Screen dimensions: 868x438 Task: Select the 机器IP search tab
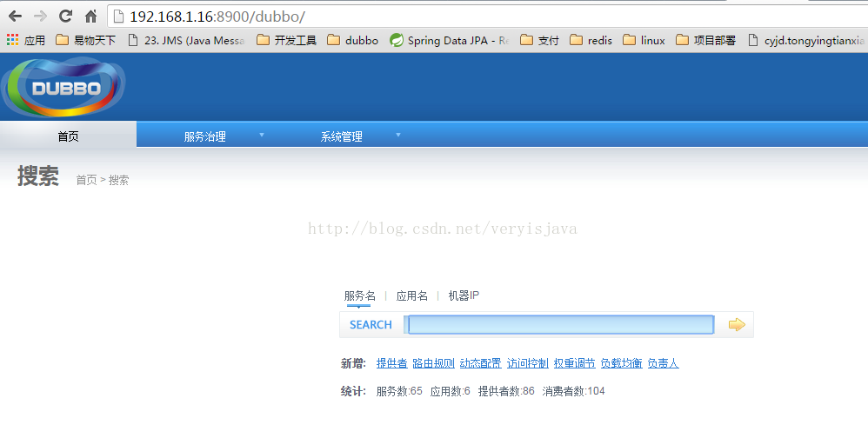pos(464,295)
